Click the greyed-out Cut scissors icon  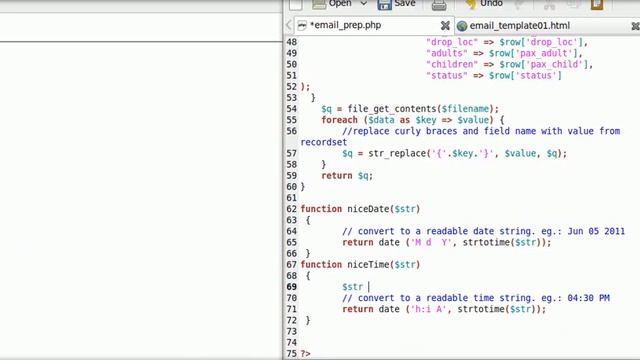point(549,4)
